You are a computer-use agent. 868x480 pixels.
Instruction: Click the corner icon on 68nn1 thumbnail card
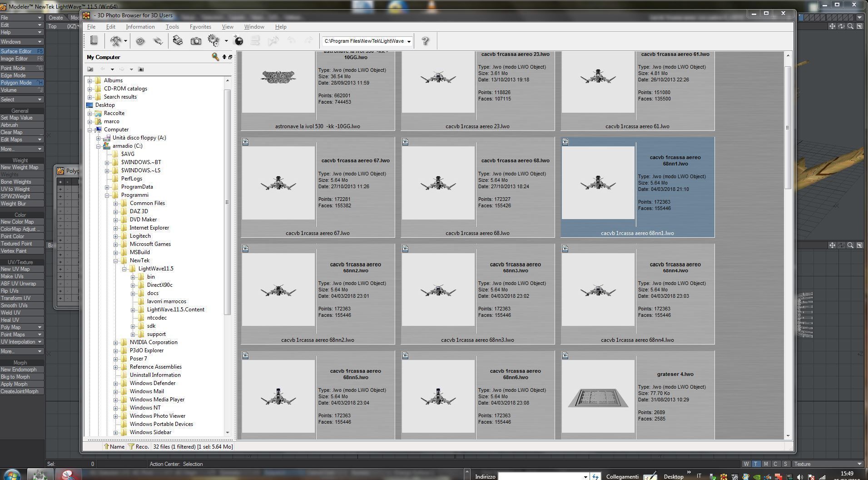(x=565, y=142)
